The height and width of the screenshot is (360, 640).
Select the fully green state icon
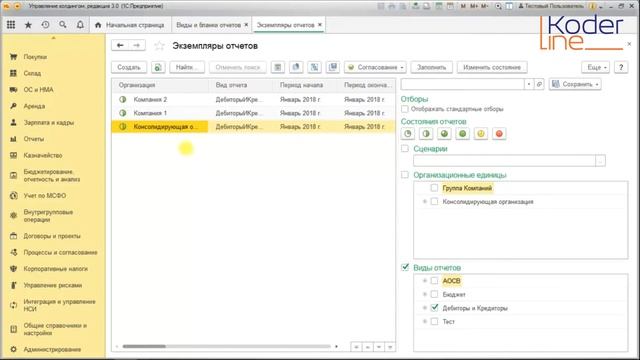pyautogui.click(x=462, y=133)
